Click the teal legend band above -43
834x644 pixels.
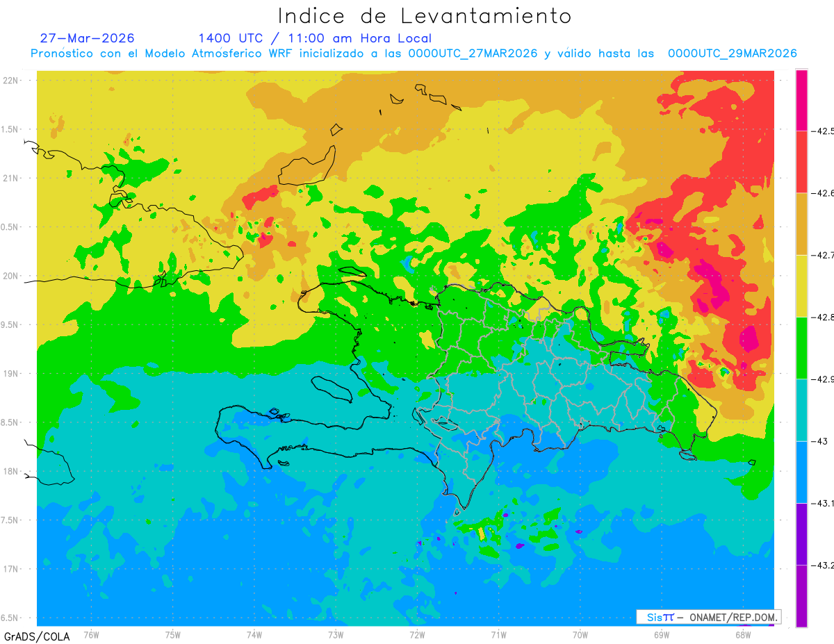(801, 410)
